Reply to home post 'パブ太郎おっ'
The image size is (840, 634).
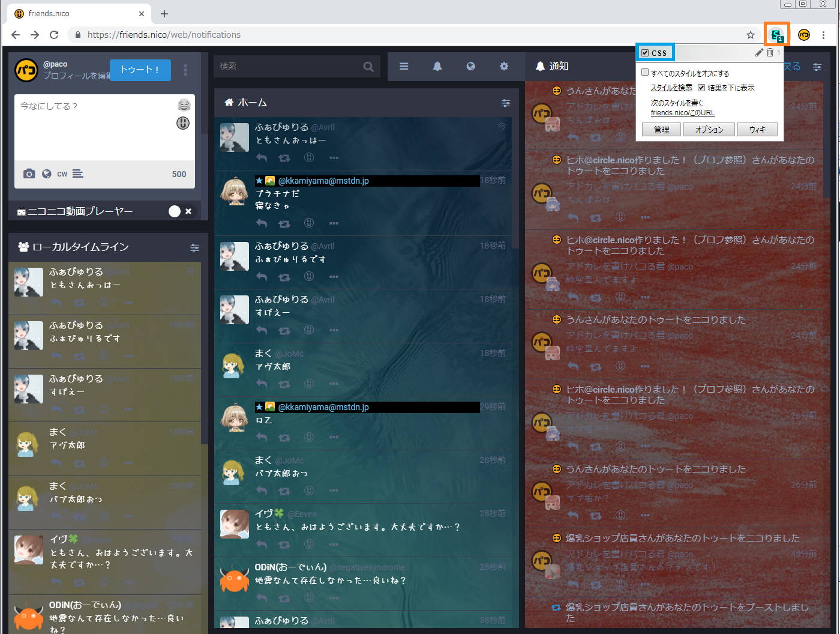(262, 491)
